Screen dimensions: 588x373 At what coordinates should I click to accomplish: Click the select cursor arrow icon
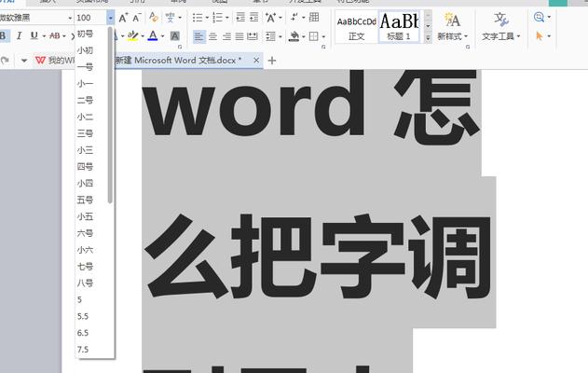[x=540, y=36]
